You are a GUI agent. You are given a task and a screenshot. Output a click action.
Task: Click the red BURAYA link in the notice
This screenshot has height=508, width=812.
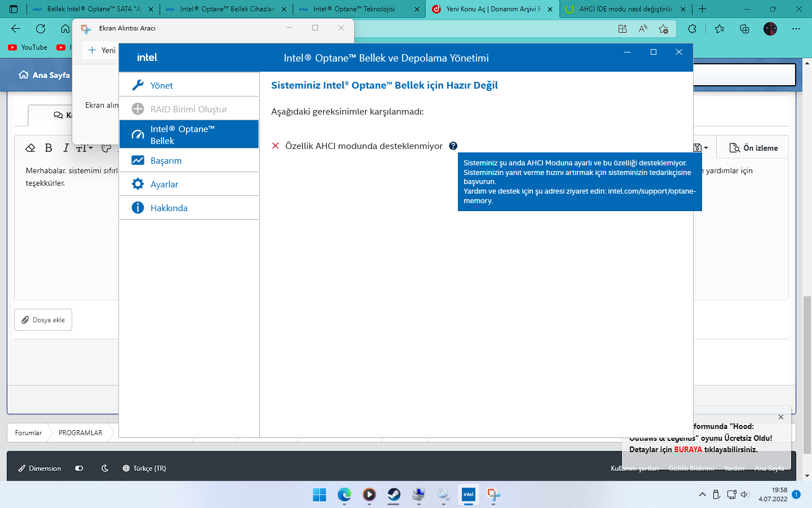[688, 450]
